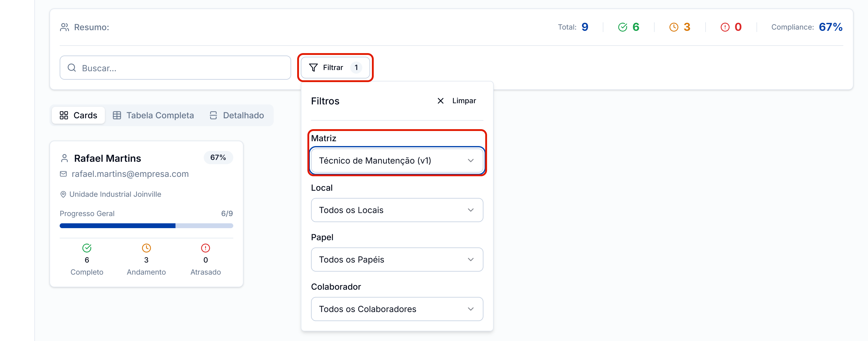This screenshot has width=868, height=341.
Task: Focus the Buscar search field
Action: [175, 68]
